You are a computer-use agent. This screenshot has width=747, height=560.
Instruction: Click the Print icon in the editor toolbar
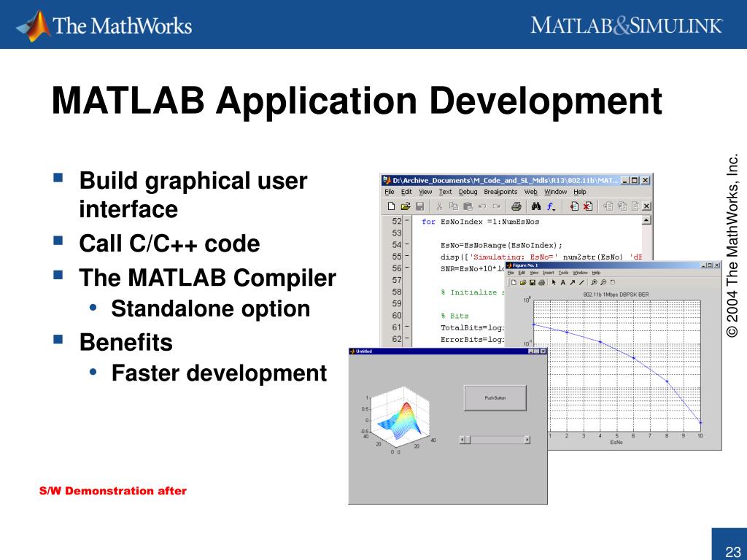click(x=516, y=206)
